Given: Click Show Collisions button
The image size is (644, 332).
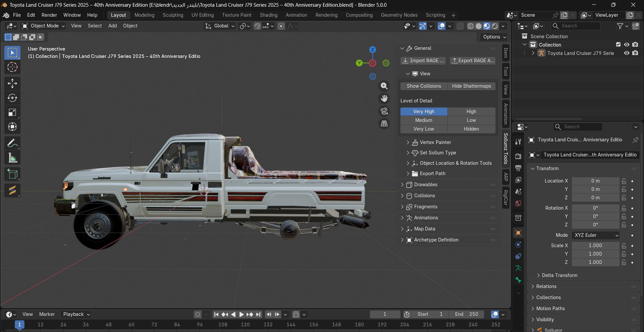Looking at the screenshot, I should pos(424,86).
